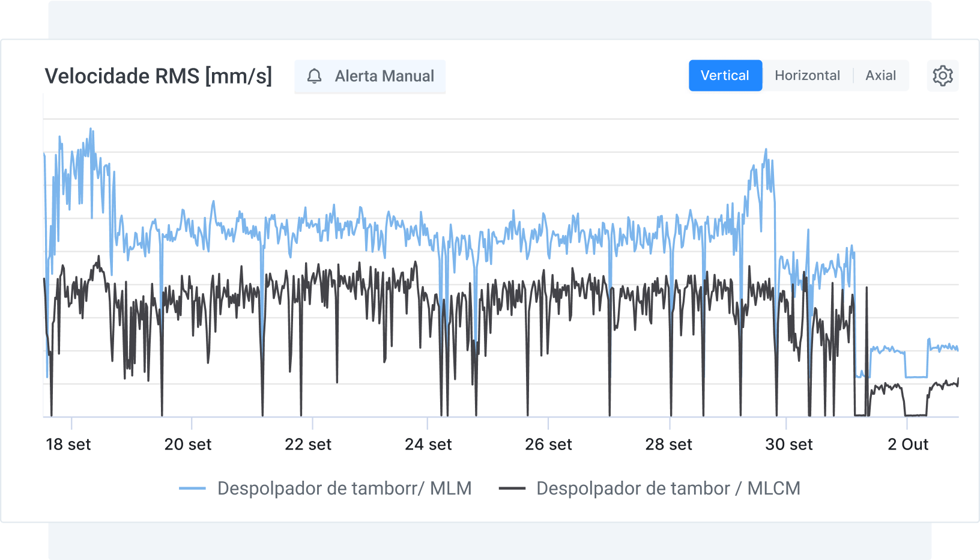Select the Axial measurement tab
The height and width of the screenshot is (560, 980).
pyautogui.click(x=880, y=75)
